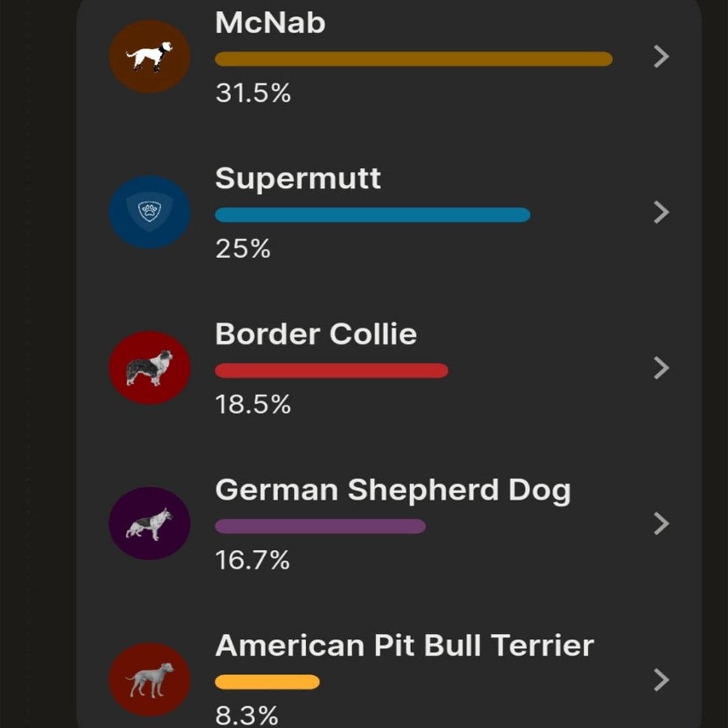The height and width of the screenshot is (728, 728).
Task: Select the Border Collie heading text
Action: click(316, 334)
